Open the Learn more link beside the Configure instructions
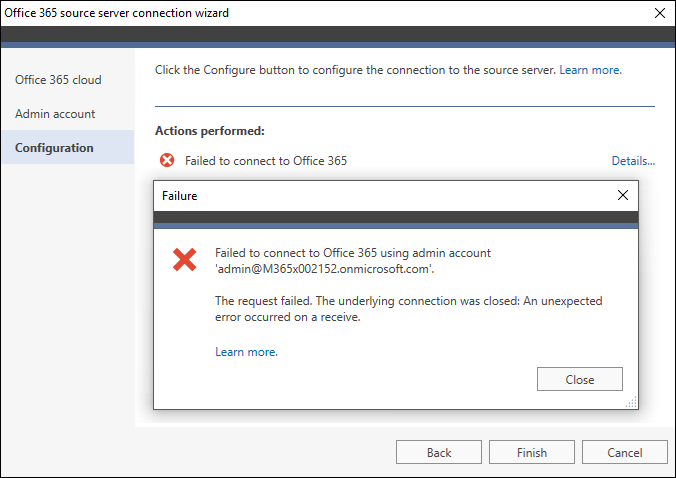Image resolution: width=676 pixels, height=478 pixels. coord(590,70)
